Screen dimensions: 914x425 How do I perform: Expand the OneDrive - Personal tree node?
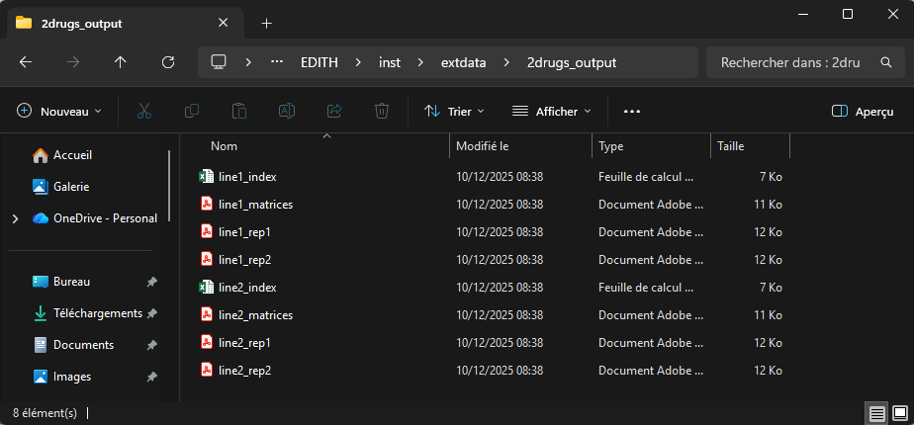[x=14, y=218]
